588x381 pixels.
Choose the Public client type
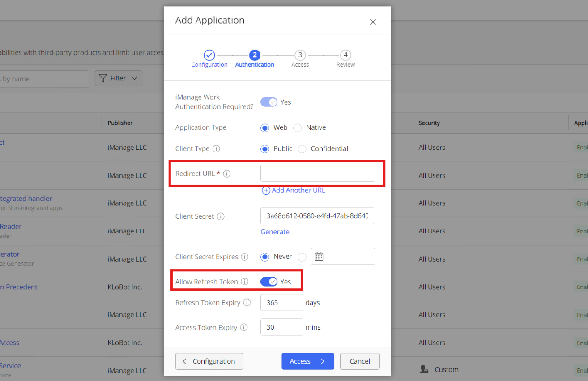click(x=264, y=149)
